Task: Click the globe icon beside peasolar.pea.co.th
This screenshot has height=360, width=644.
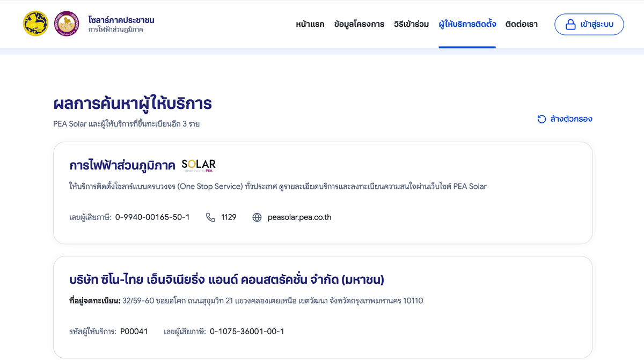Action: 257,217
